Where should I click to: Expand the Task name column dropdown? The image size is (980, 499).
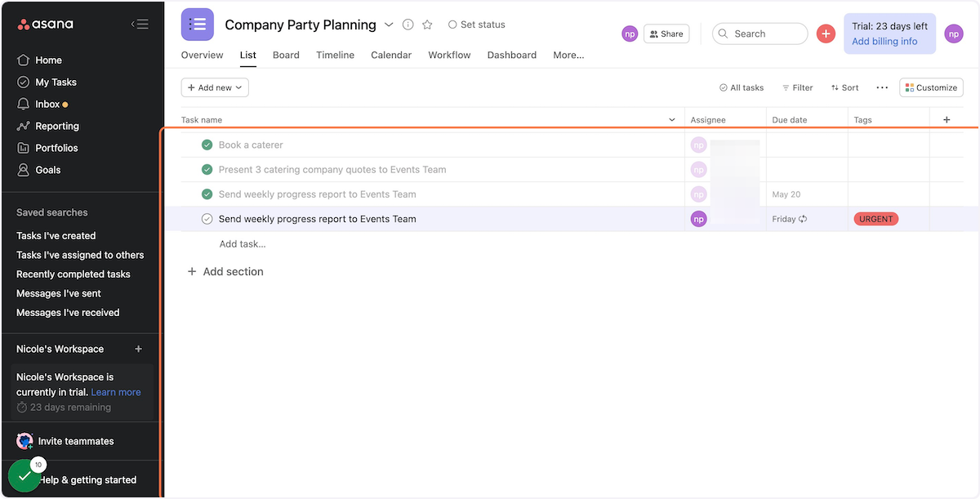[x=672, y=120]
